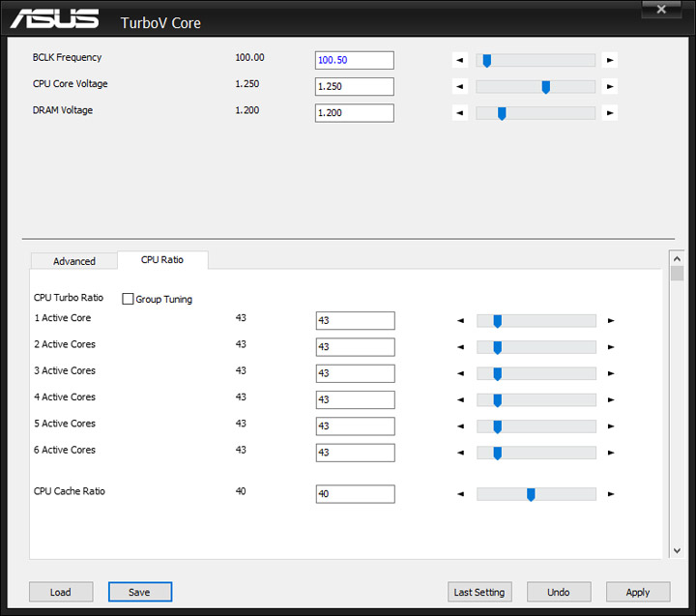Click the Load button
This screenshot has height=616, width=696.
tap(61, 592)
